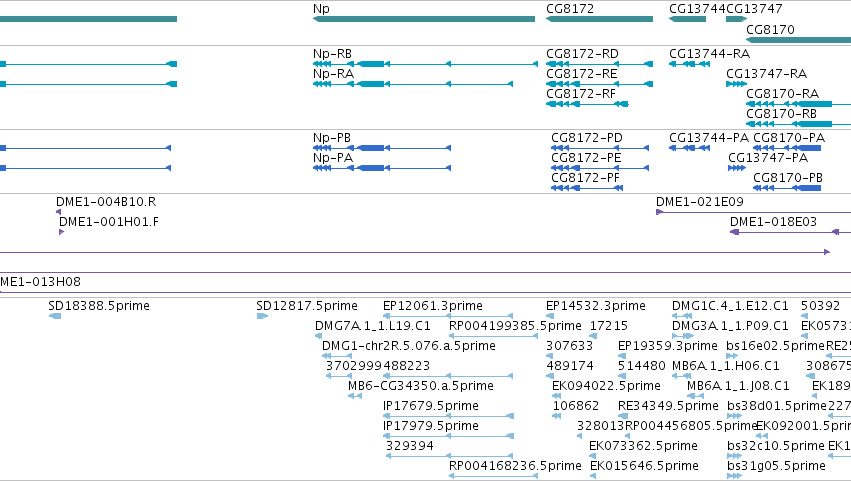Open the 50392 feature label

click(821, 306)
